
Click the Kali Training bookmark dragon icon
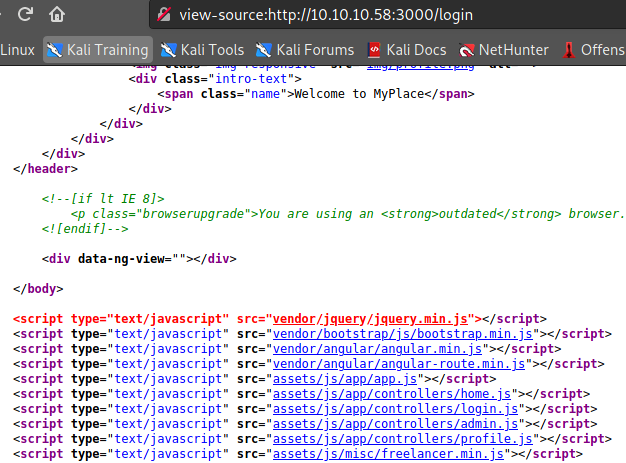55,50
